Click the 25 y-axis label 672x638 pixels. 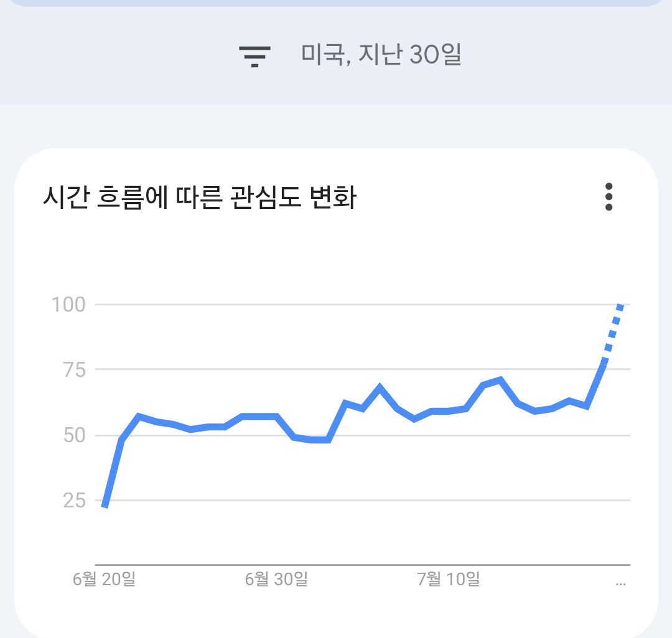click(x=75, y=500)
